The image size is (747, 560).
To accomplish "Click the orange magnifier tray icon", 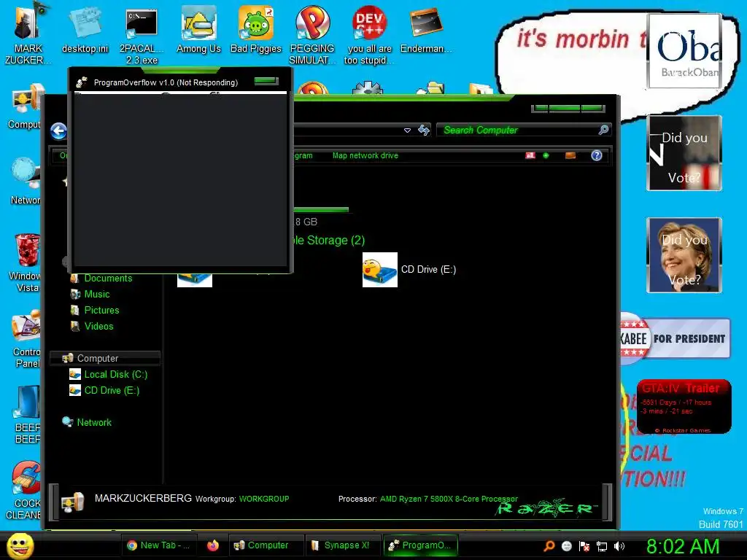I will point(549,546).
